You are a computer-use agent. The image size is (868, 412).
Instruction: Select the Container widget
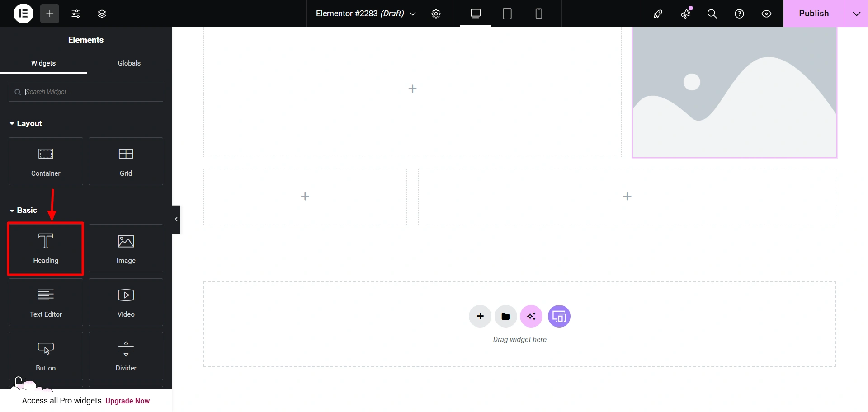(x=46, y=161)
